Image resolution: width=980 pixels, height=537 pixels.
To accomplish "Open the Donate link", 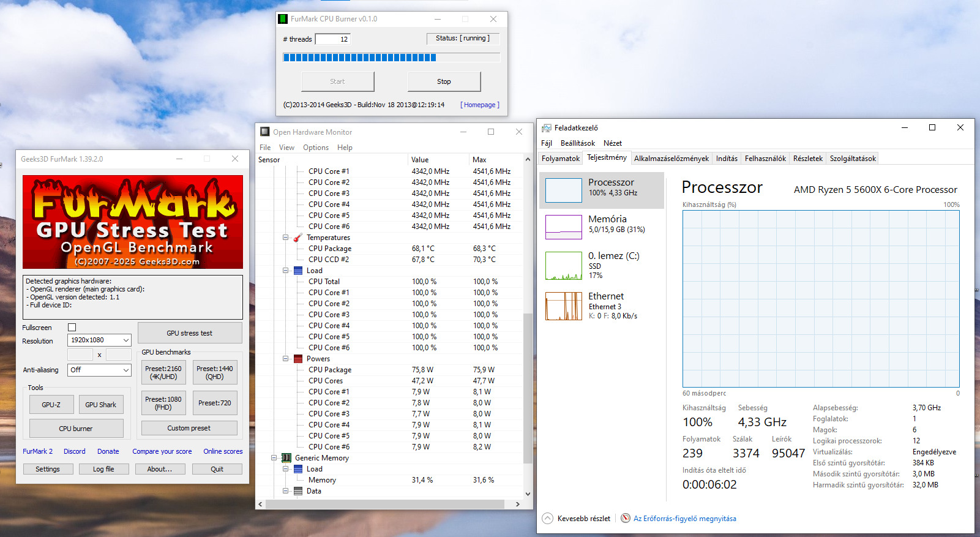I will [108, 451].
